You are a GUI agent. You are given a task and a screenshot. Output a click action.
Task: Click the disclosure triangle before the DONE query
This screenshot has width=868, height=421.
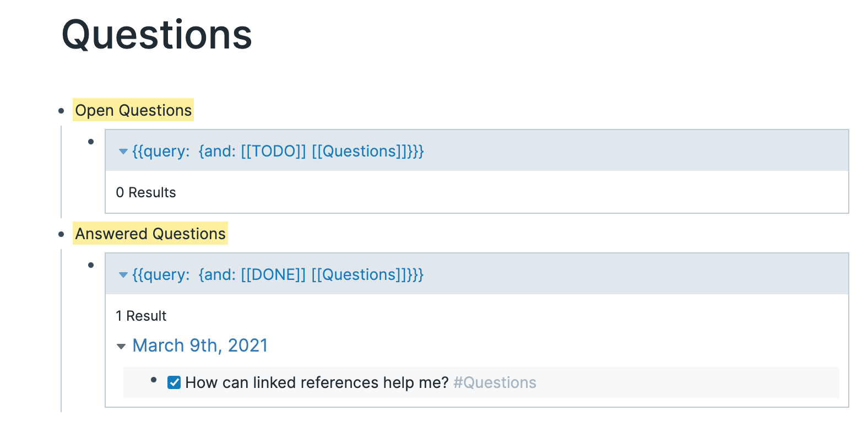click(x=123, y=275)
